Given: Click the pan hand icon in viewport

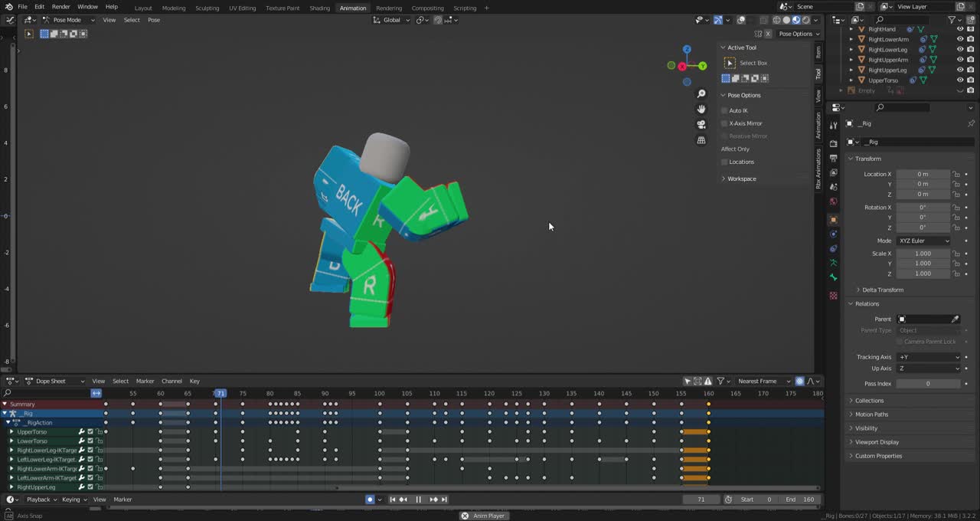Looking at the screenshot, I should [x=701, y=109].
